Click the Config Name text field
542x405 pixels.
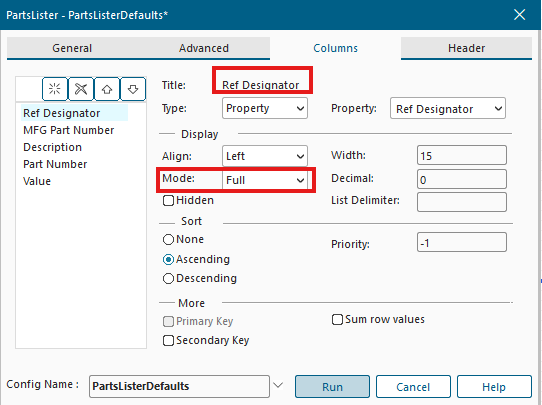[x=179, y=386]
